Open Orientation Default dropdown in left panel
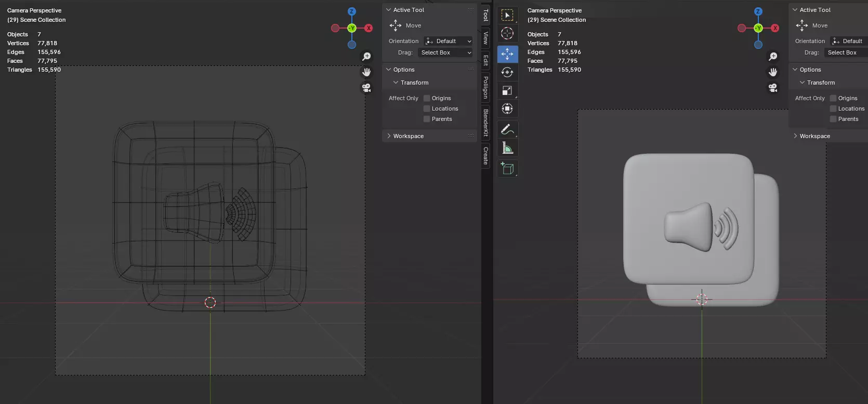Viewport: 868px width, 404px height. pyautogui.click(x=448, y=41)
